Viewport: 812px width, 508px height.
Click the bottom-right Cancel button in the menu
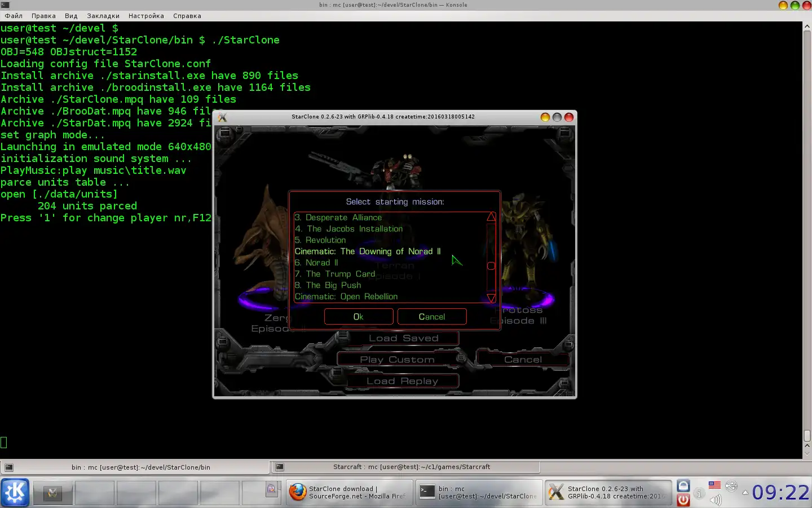coord(523,360)
